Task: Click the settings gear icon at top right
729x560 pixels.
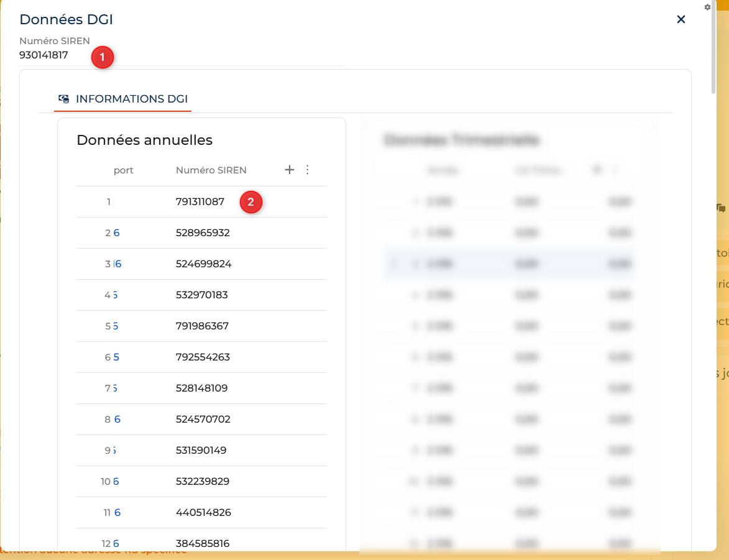Action: (x=707, y=7)
